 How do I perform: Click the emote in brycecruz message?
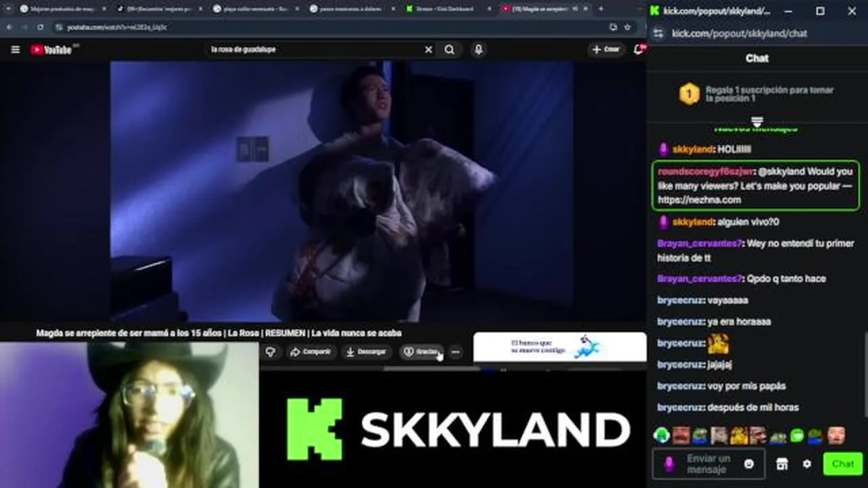(x=718, y=344)
